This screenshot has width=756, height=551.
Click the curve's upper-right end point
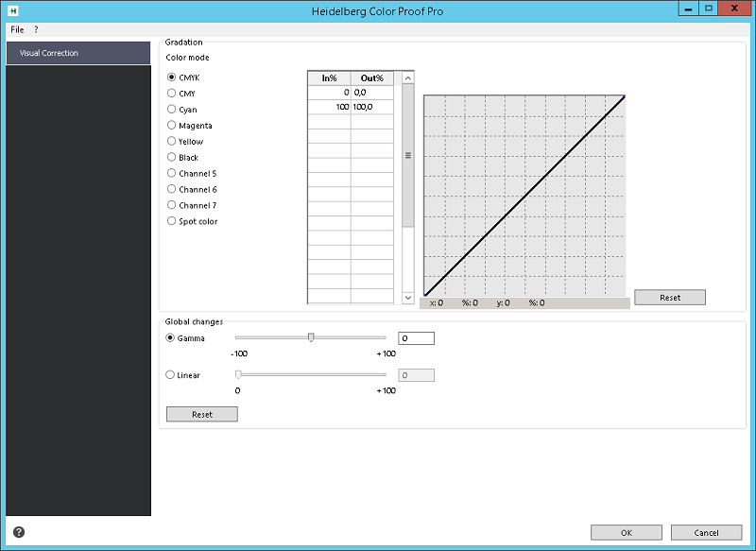coord(624,97)
